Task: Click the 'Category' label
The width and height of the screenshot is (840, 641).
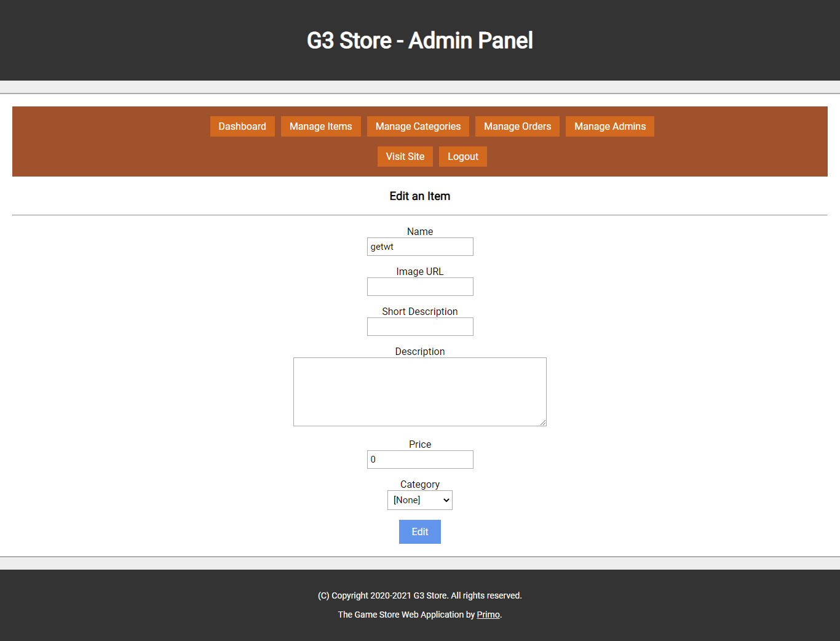Action: click(x=420, y=484)
